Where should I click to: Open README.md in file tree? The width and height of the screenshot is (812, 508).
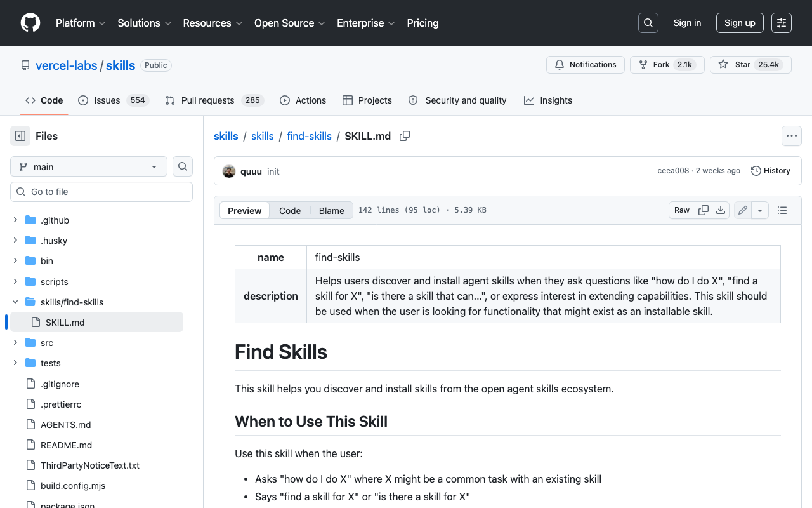click(x=67, y=444)
